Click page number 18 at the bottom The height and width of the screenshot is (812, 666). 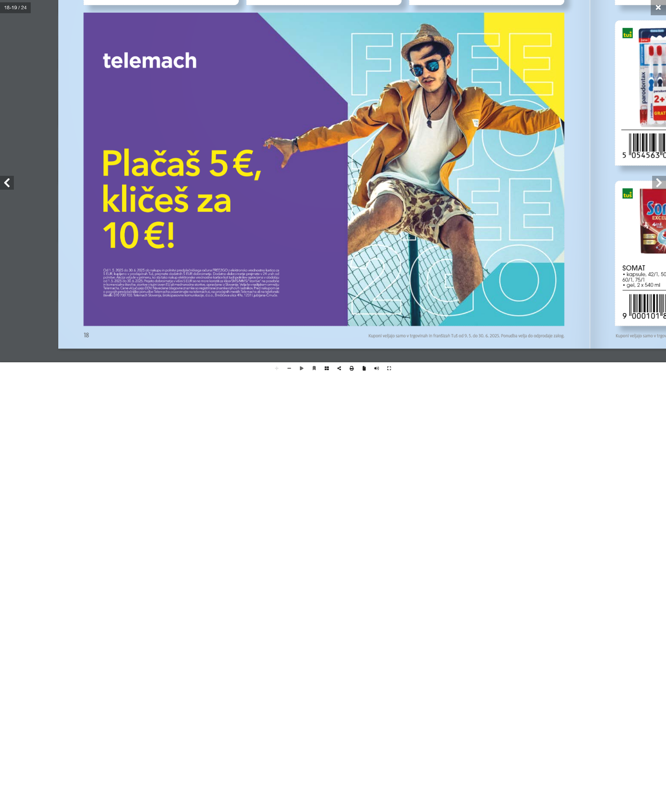pos(86,335)
